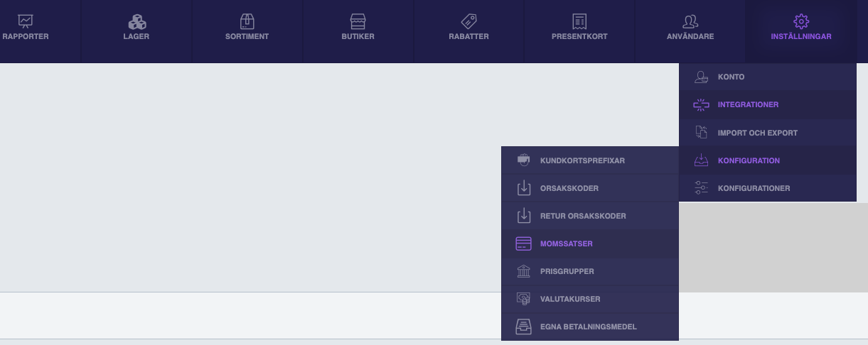Viewport: 868px width, 345px height.
Task: Click the Integrationer connector icon
Action: 702,105
